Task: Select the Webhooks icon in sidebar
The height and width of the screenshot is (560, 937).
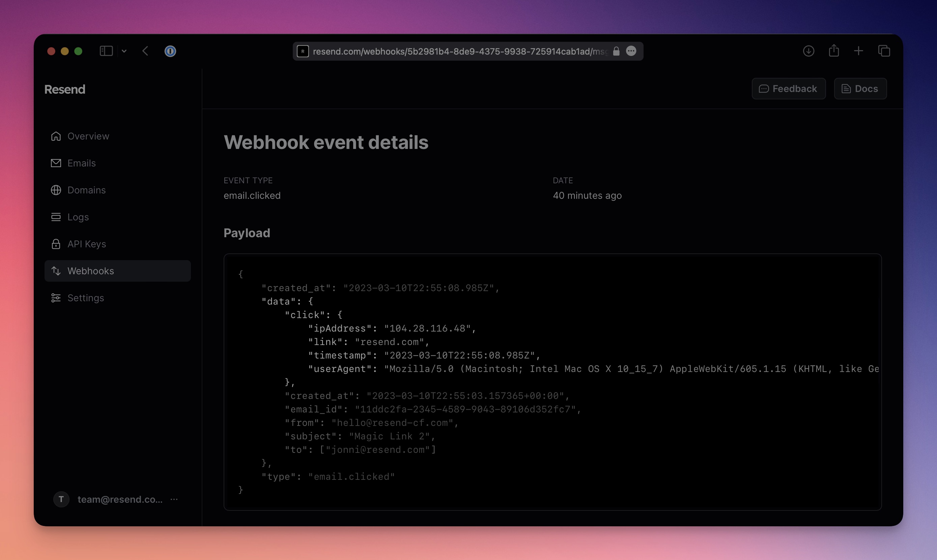Action: coord(56,271)
